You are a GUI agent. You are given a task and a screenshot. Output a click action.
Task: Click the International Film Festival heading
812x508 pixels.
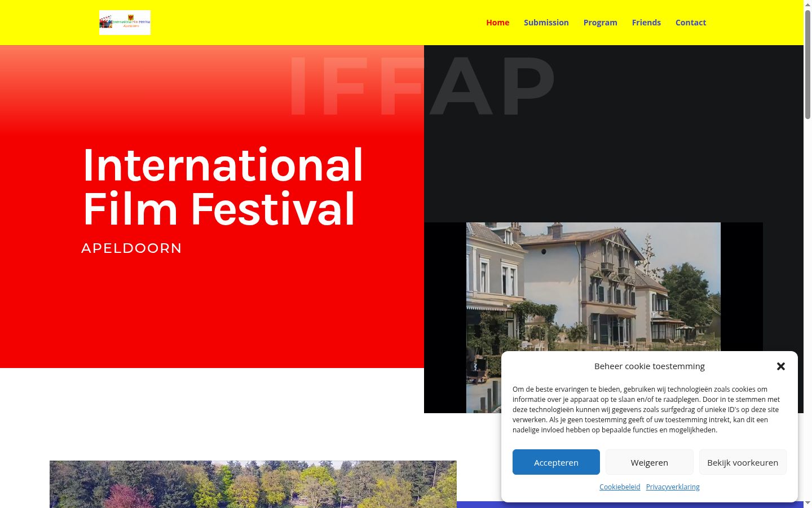pos(223,186)
